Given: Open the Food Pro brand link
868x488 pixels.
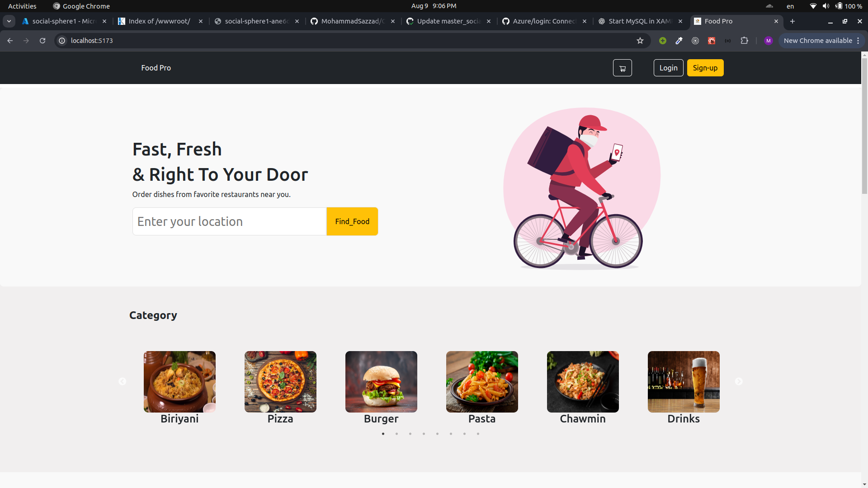Looking at the screenshot, I should click(156, 68).
